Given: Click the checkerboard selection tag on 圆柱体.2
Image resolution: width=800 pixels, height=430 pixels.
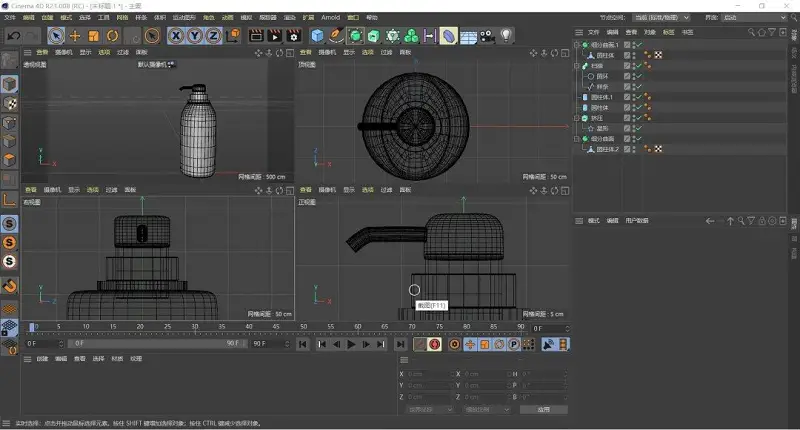Looking at the screenshot, I should coord(658,149).
